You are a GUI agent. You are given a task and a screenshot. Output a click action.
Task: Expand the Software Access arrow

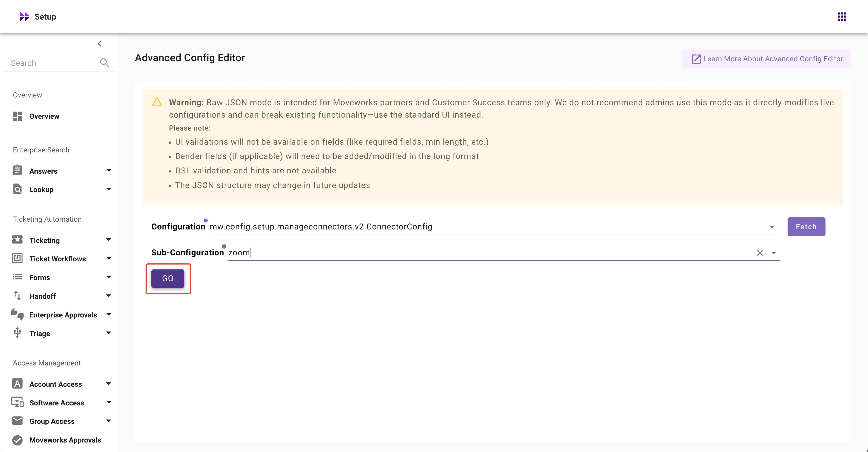click(x=109, y=403)
